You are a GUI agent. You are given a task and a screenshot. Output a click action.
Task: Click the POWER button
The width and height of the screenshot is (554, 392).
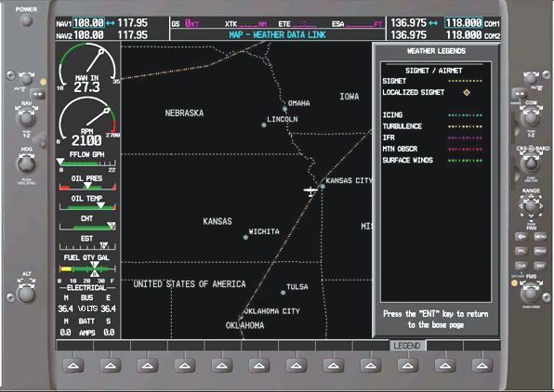(26, 20)
